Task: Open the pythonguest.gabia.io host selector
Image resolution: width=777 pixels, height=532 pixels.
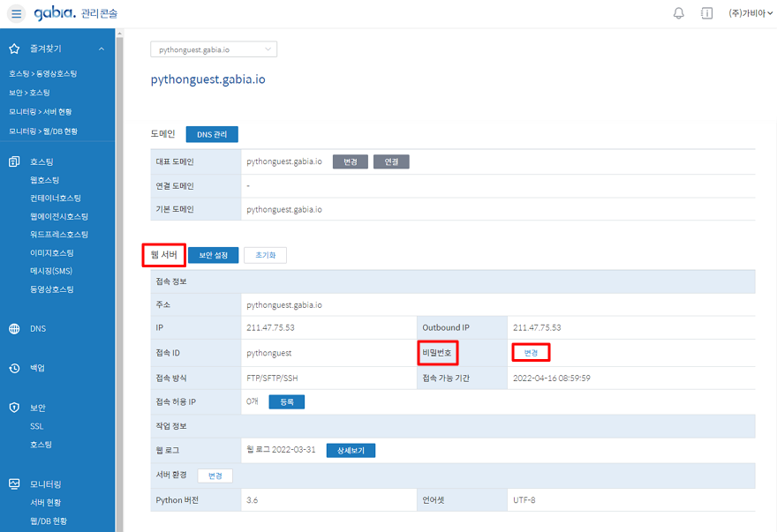Action: click(x=214, y=49)
